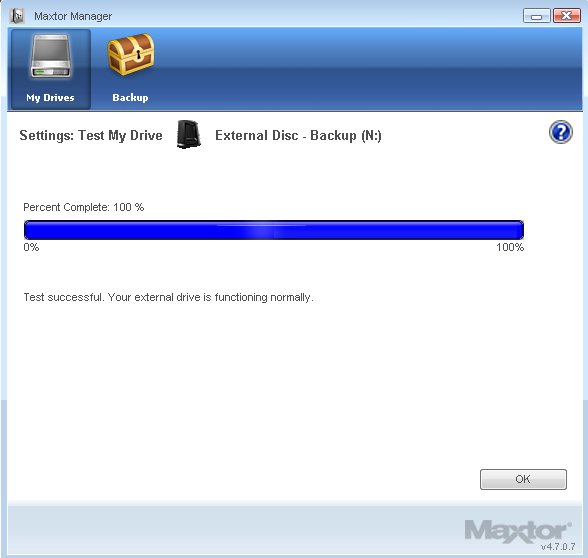Click the "External Disc - Backup (N:)" label
Screen dimensions: 588x558
(x=298, y=135)
